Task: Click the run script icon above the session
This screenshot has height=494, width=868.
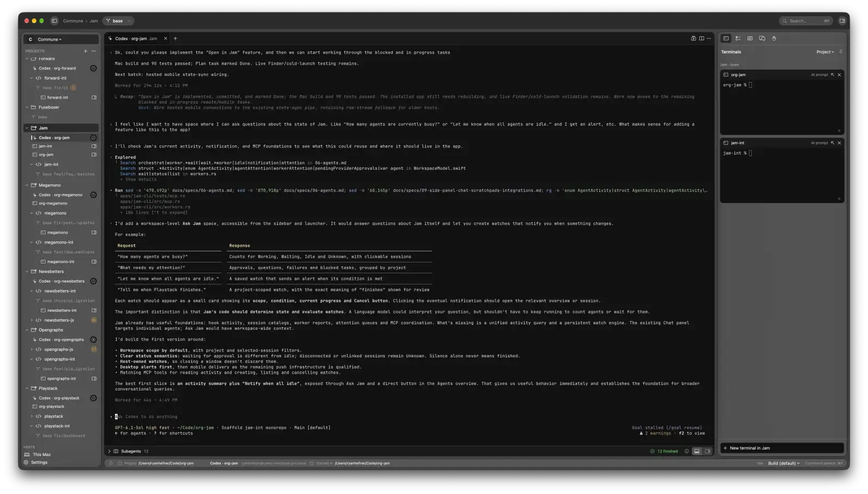Action: click(x=693, y=39)
